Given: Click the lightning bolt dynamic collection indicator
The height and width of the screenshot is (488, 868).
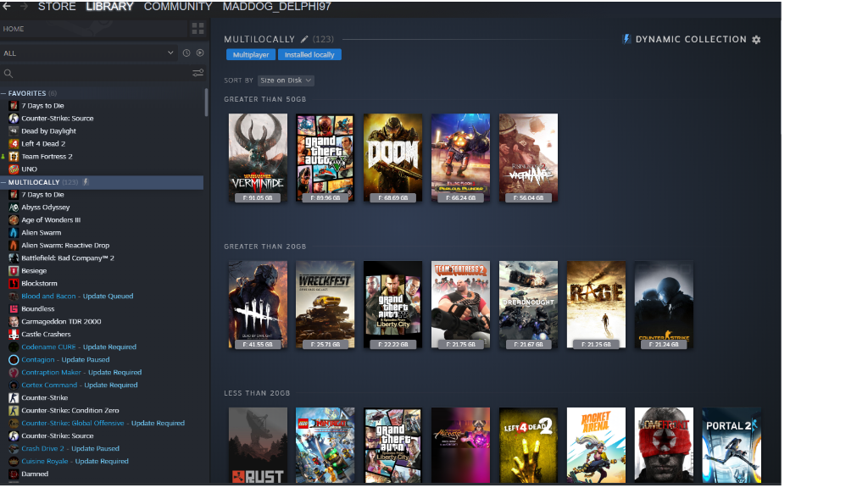Looking at the screenshot, I should [x=626, y=39].
